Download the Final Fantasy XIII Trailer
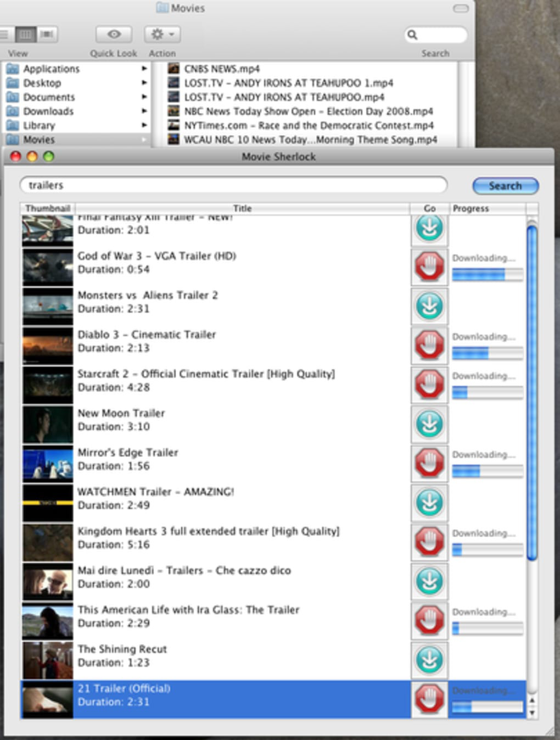 tap(429, 229)
